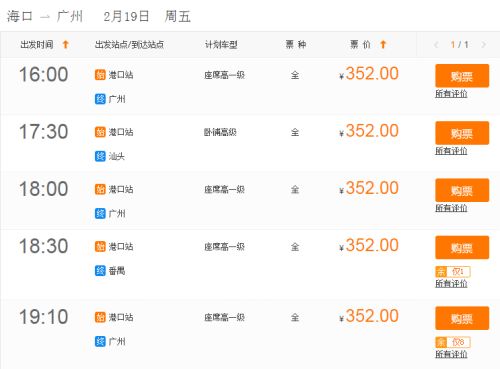Click remaining tickets badge on 19:10 trip

tap(453, 342)
